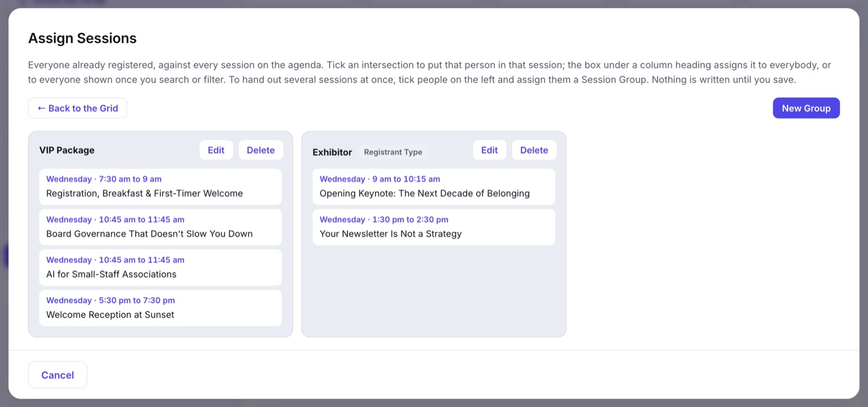Click the Assign Sessions heading
The image size is (868, 407).
click(82, 38)
